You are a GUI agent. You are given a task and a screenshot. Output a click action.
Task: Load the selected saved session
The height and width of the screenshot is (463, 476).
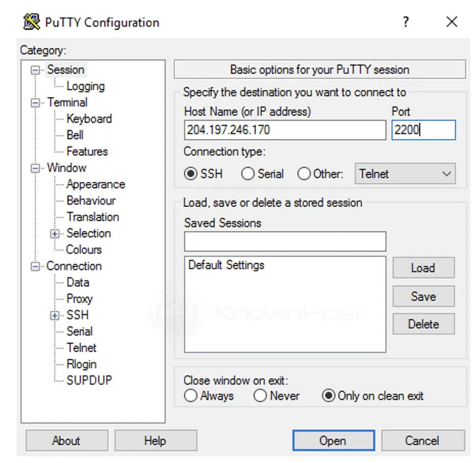pos(423,268)
